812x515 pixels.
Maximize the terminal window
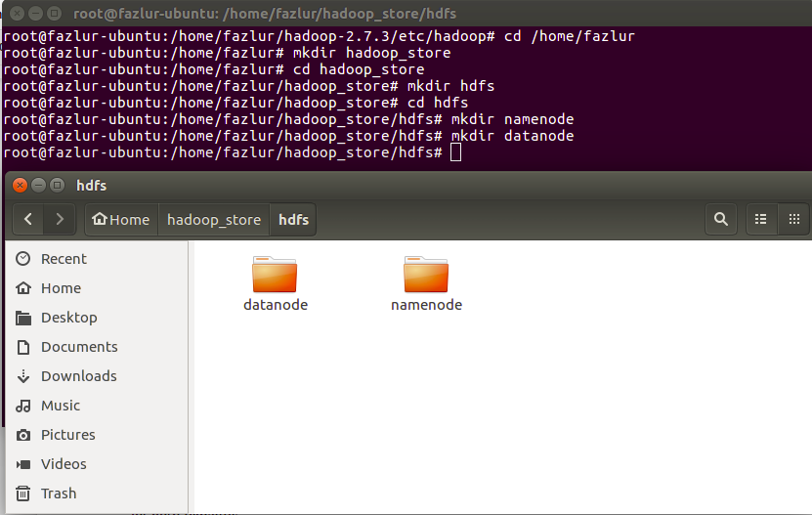pos(54,13)
